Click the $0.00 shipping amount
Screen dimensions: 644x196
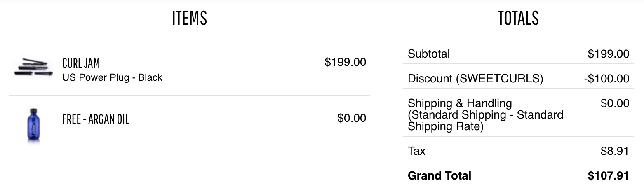pyautogui.click(x=615, y=103)
